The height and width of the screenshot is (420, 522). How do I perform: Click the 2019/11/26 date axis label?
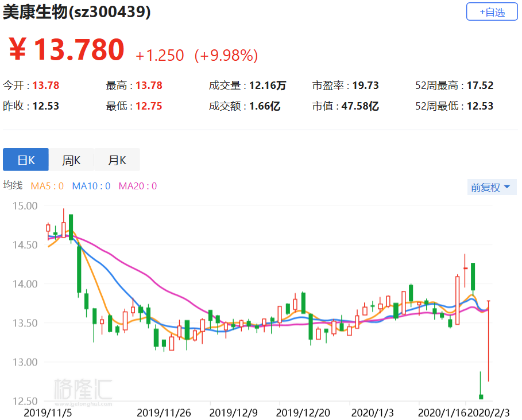coord(164,413)
